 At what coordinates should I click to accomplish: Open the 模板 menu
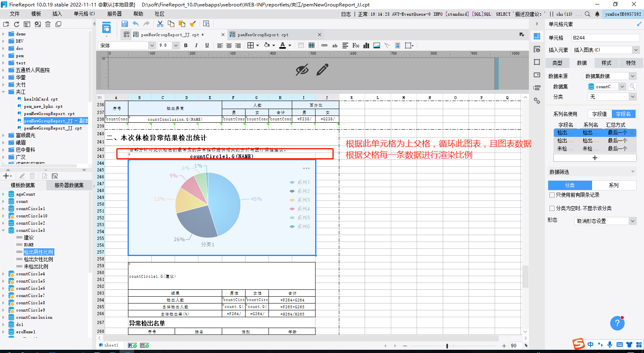tap(36, 14)
